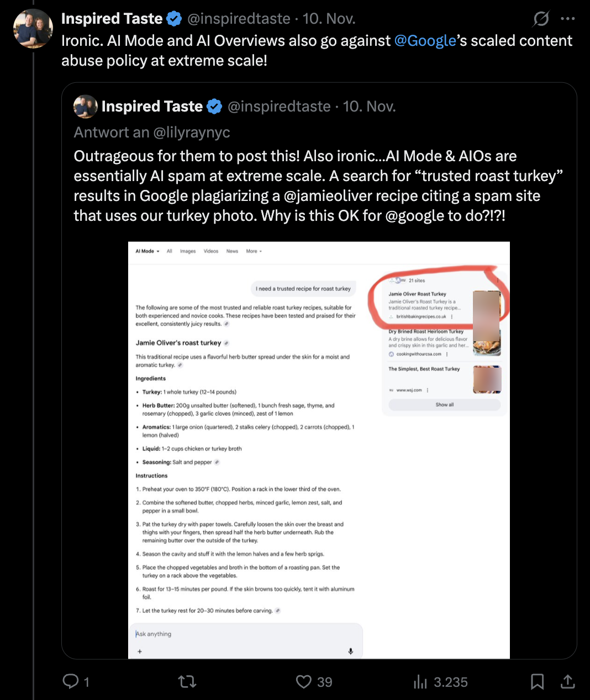Expand the More search tabs dropdown

tap(253, 251)
